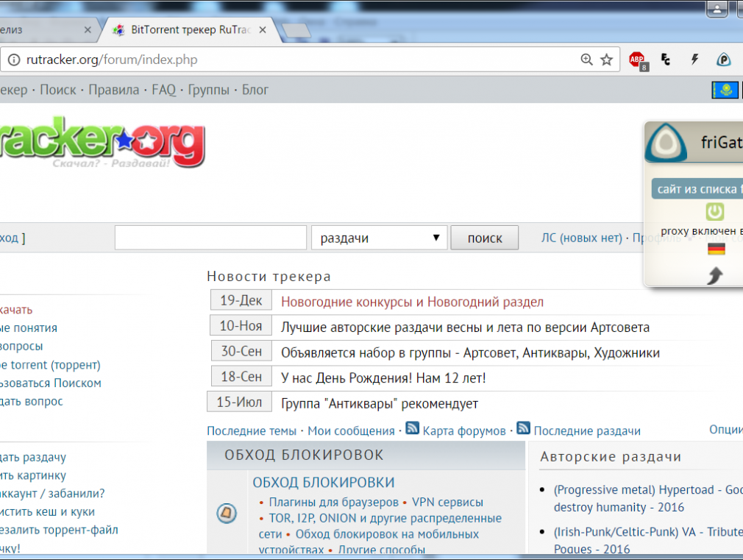Image resolution: width=743 pixels, height=560 pixels.
Task: Open ОБХОД БЛОКИРОВКИ forum link
Action: [323, 482]
